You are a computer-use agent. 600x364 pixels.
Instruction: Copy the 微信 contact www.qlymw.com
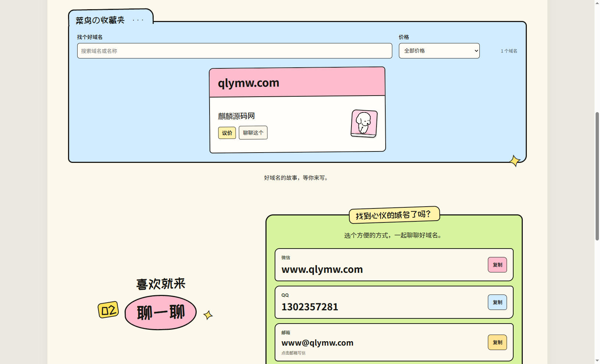pyautogui.click(x=497, y=265)
